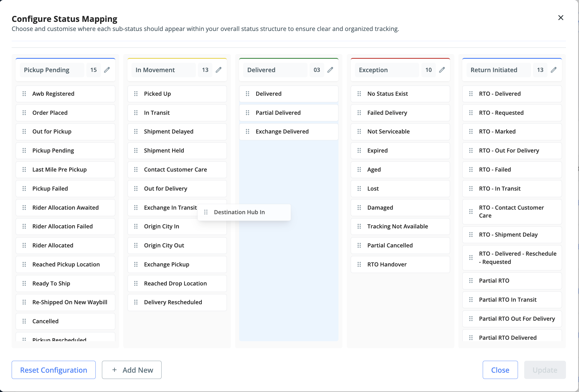Click the Exception column title field
Image resolution: width=579 pixels, height=392 pixels.
pos(387,70)
